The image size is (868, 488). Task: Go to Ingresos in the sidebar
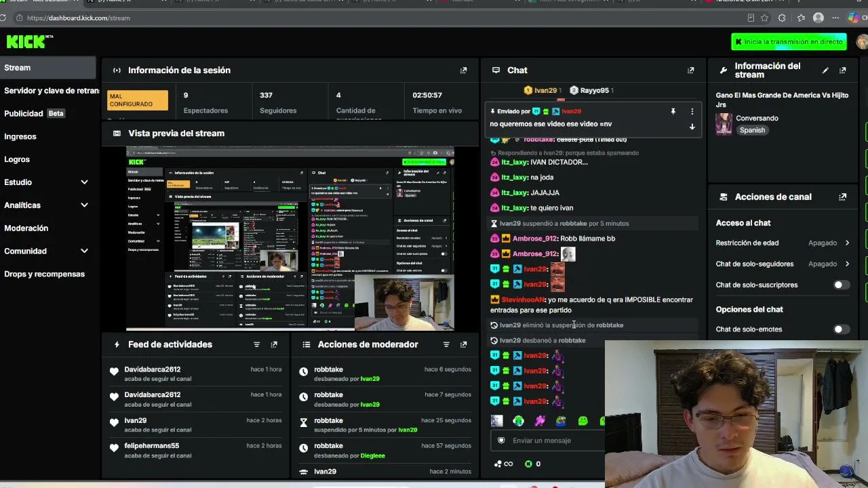20,137
